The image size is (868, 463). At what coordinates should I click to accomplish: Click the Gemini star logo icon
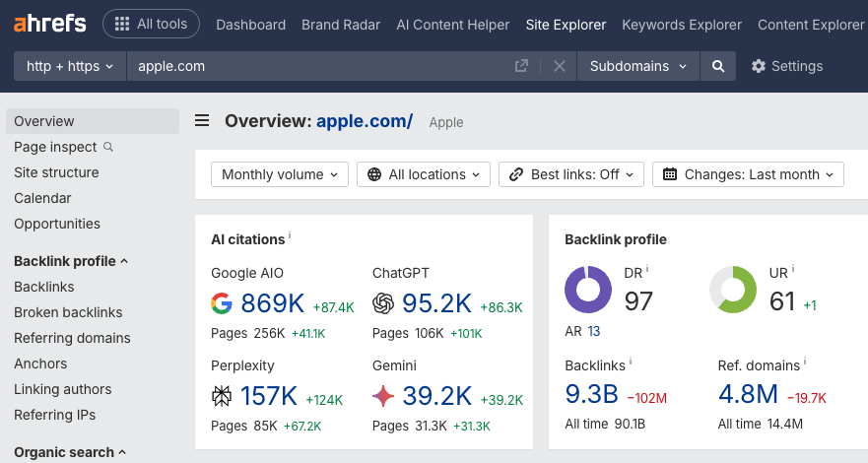tap(383, 396)
